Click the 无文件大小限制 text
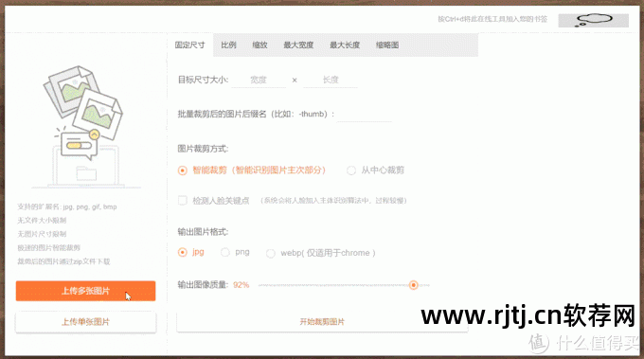This screenshot has width=644, height=359. 42,221
